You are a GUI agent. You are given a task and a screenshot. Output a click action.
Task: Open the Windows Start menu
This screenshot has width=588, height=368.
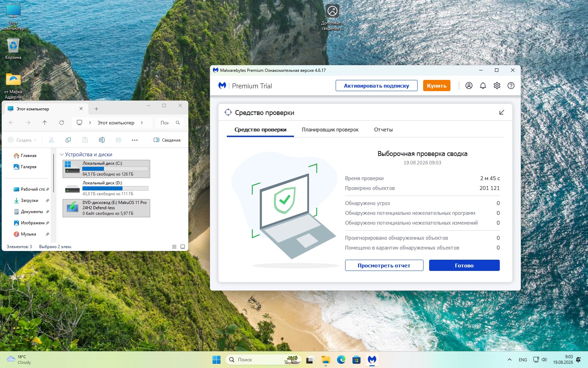pyautogui.click(x=217, y=360)
